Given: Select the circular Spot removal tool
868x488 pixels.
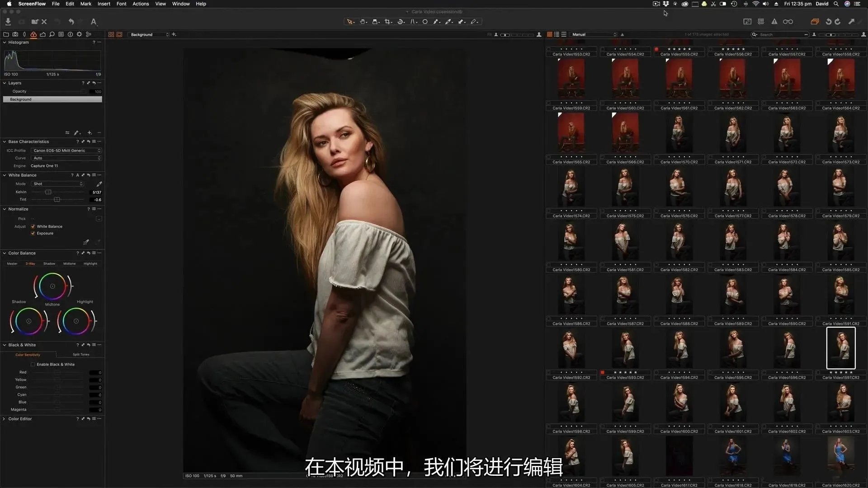Looking at the screenshot, I should [425, 21].
